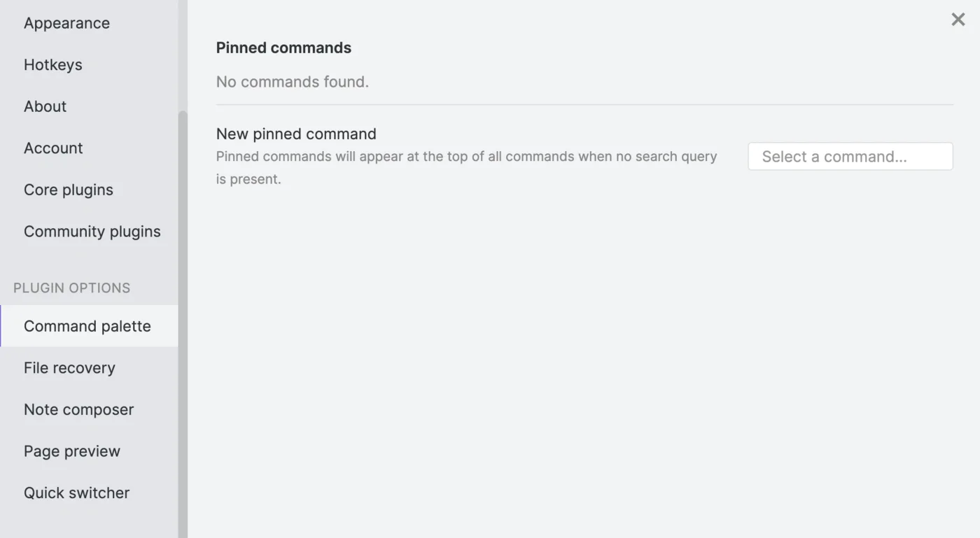
Task: Click the scrollbar track above the thumb
Action: pyautogui.click(x=183, y=56)
